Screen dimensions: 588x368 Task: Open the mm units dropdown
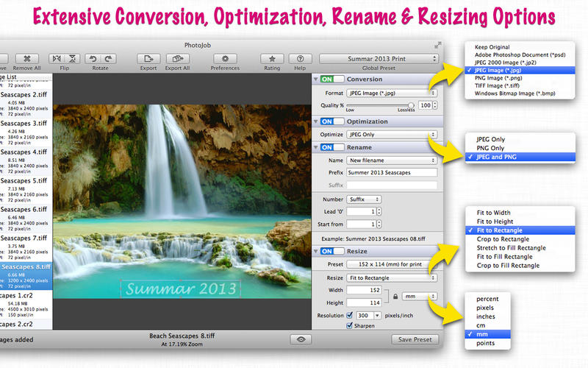tap(420, 297)
